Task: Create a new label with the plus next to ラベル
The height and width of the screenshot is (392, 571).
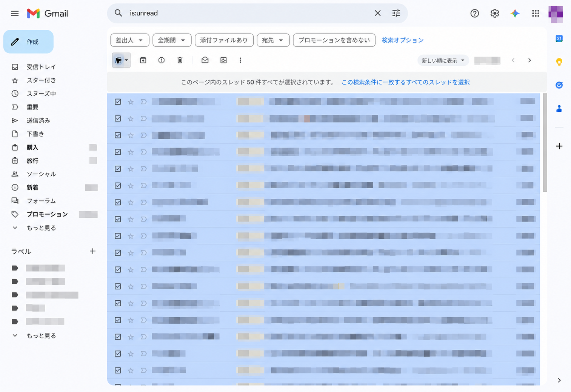Action: (x=93, y=251)
